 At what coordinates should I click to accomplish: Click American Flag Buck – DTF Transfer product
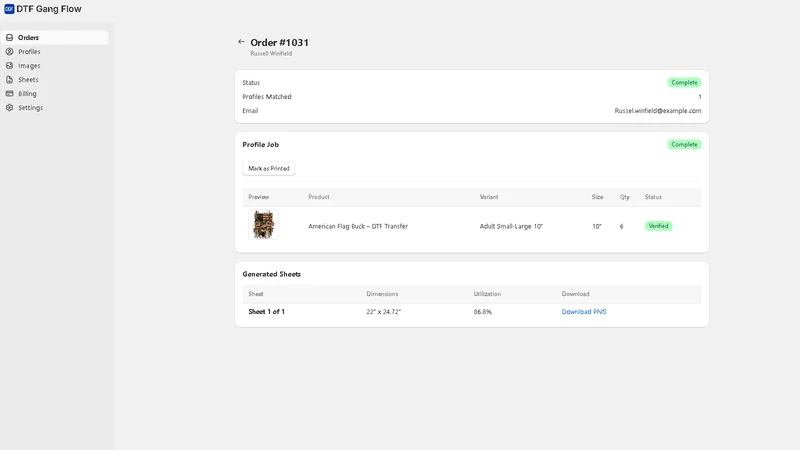[358, 226]
